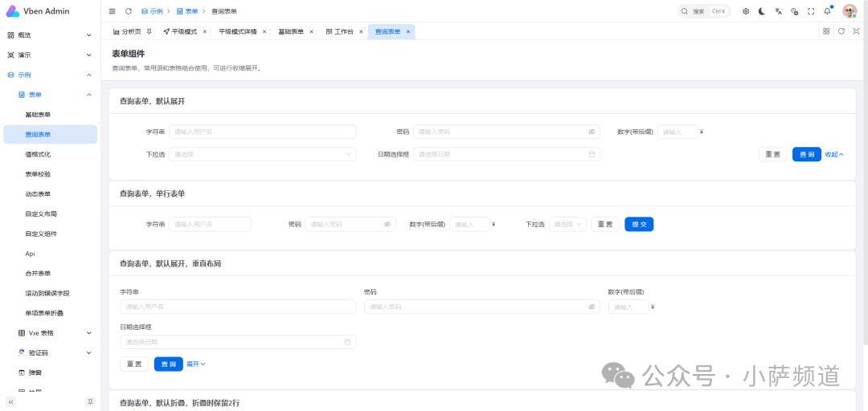
Task: Open the 下拉选 dropdown in single-row form
Action: point(567,224)
